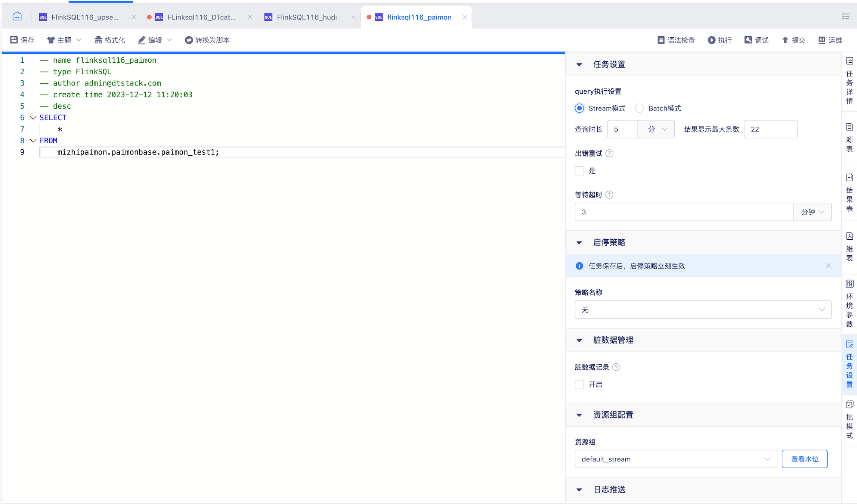Open Environment parameters (环境参数) panel
The height and width of the screenshot is (504, 857).
(x=849, y=304)
